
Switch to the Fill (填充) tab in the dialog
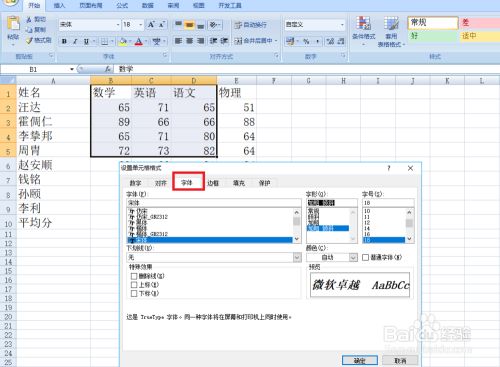[239, 183]
